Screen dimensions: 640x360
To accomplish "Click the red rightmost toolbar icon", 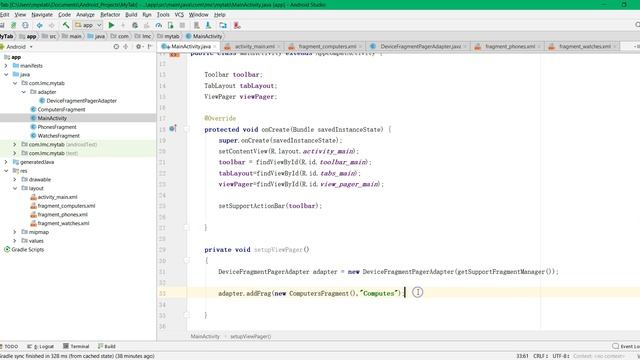I will (237, 25).
